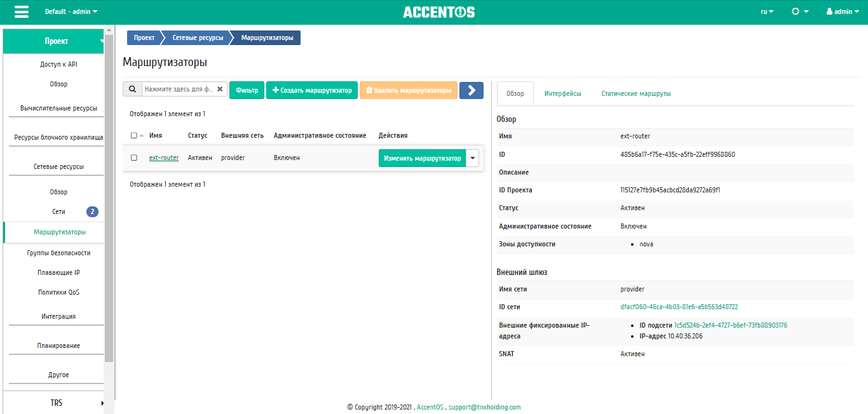The image size is (868, 414).
Task: Click the sort arrow beside Имя column
Action: coord(142,135)
